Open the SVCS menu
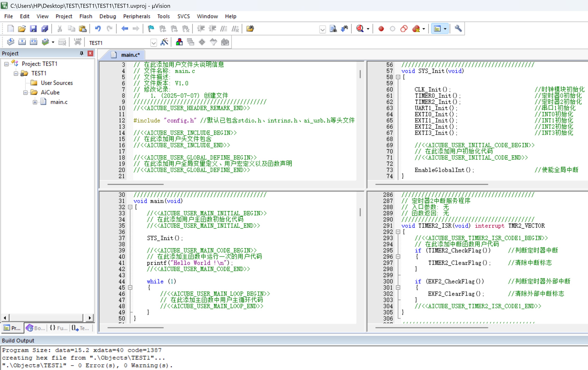Viewport: 588px width, 370px height. click(183, 16)
